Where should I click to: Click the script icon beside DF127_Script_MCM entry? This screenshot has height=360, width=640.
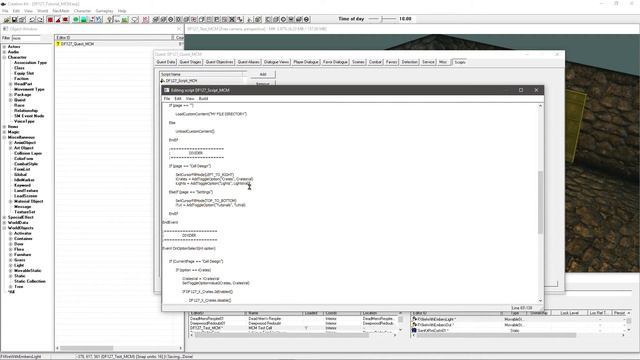tap(162, 81)
